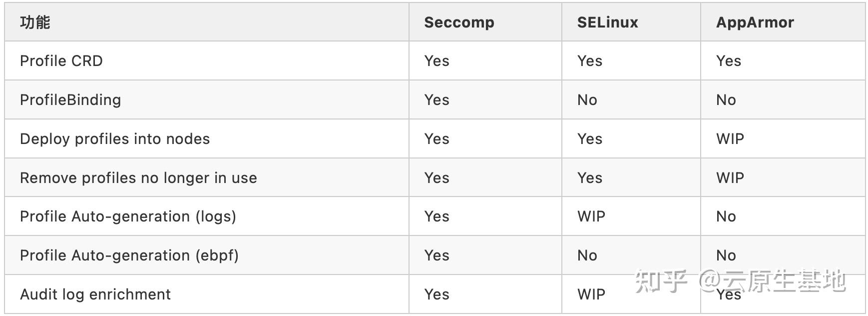Click the Deploy profiles into nodes cell
Screen dimensions: 868x316
click(115, 139)
